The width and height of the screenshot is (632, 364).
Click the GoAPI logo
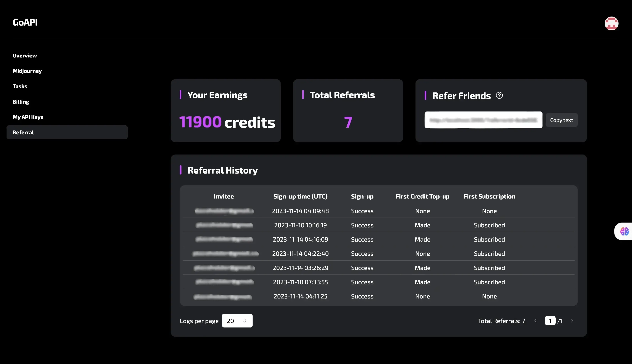click(x=25, y=22)
